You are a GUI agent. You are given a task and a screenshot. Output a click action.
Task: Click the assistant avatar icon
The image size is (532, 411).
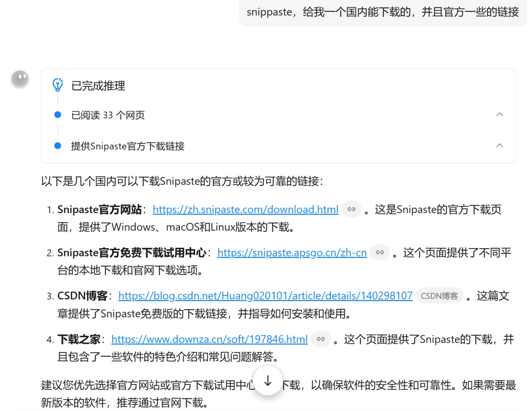20,79
